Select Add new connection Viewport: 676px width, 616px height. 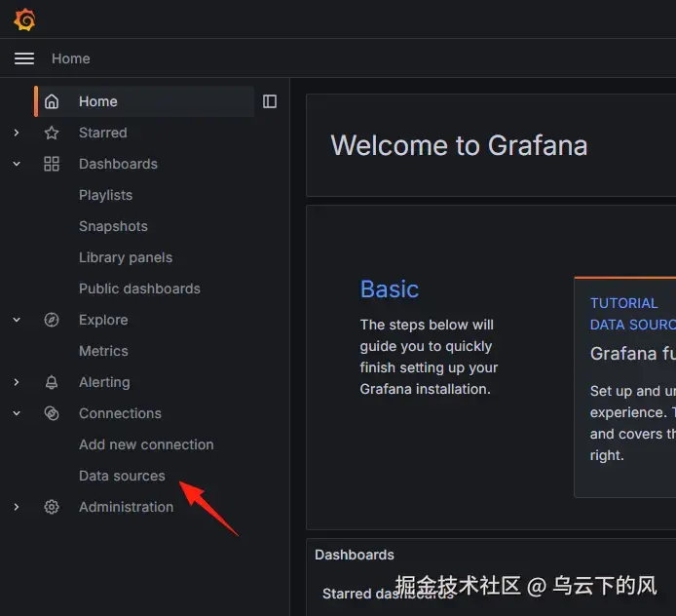pyautogui.click(x=146, y=444)
